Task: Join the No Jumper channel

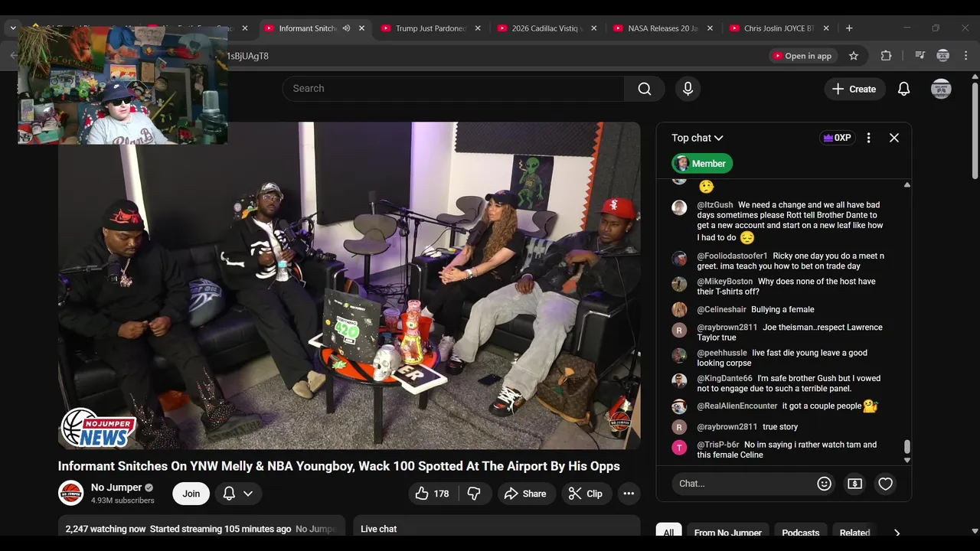Action: point(191,494)
